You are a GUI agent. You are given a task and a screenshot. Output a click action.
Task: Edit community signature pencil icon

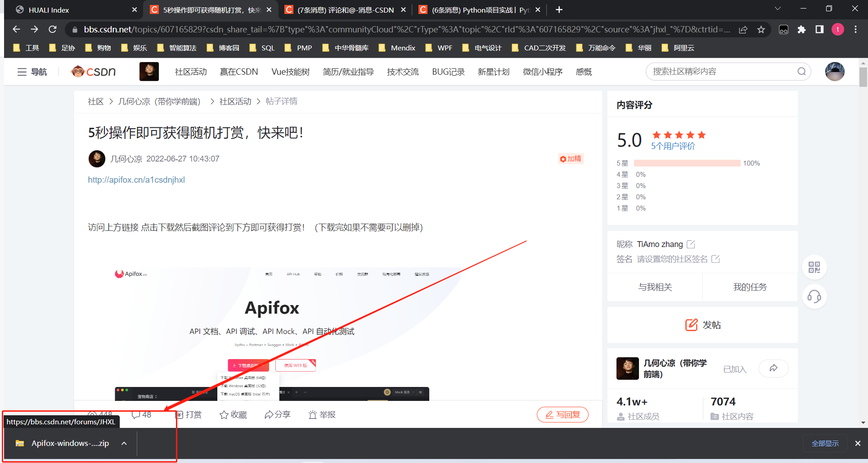click(715, 259)
